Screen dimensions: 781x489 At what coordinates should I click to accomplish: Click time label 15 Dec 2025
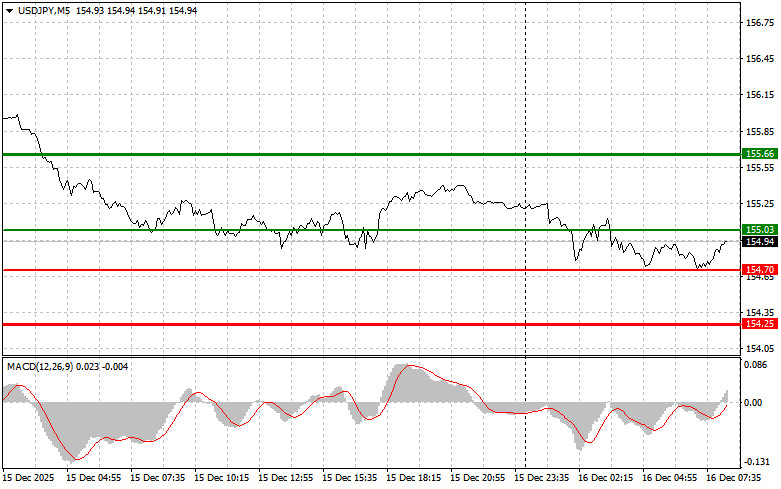pos(28,478)
